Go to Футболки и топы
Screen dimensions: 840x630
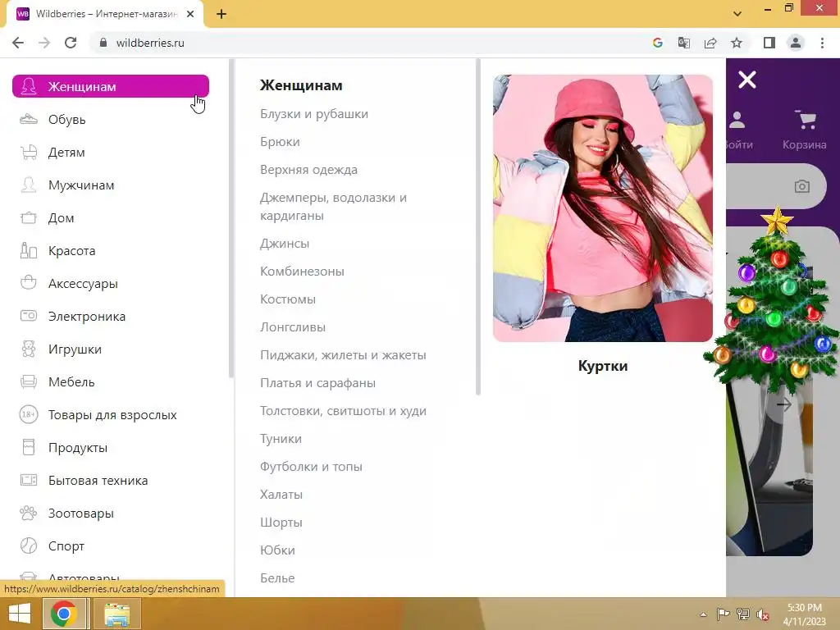click(x=311, y=466)
